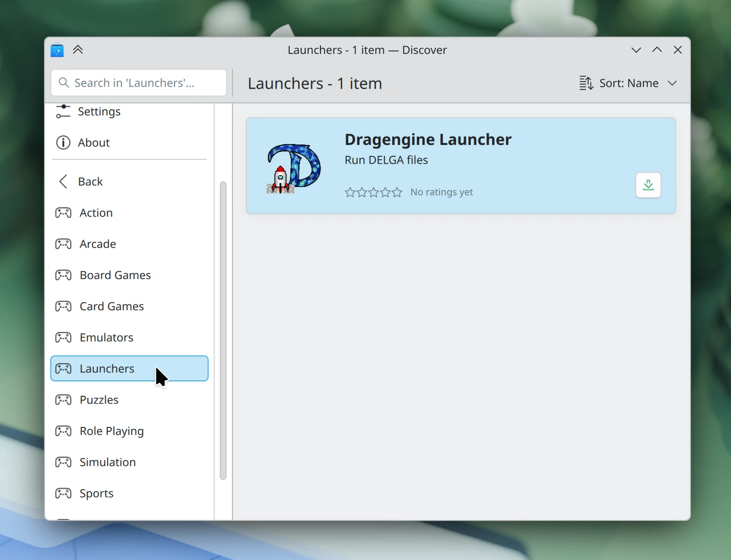Click the Discover shopping bag app icon
The height and width of the screenshot is (560, 731).
[56, 49]
